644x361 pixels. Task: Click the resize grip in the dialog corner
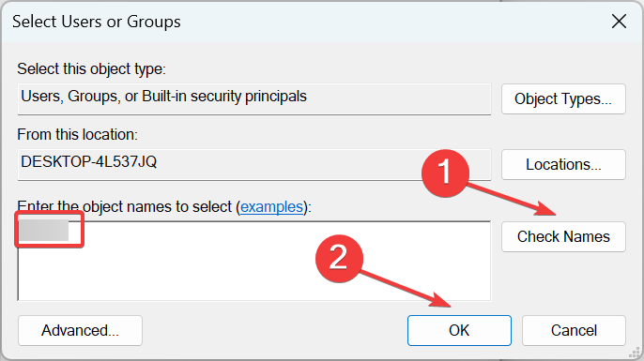pos(635,353)
